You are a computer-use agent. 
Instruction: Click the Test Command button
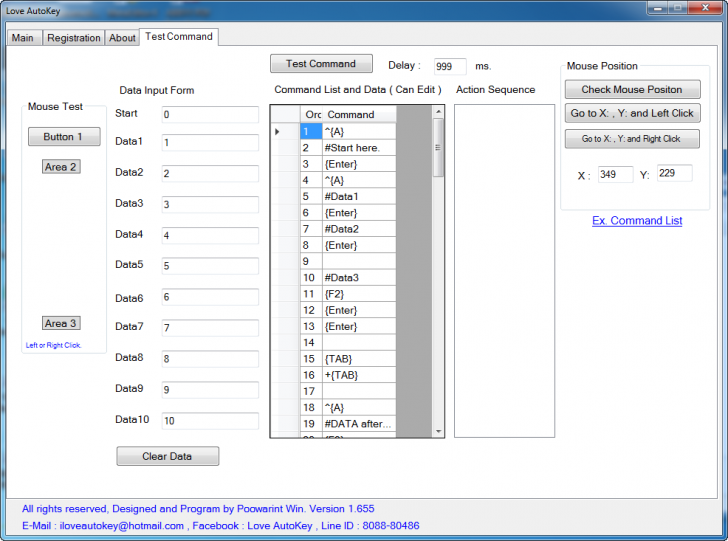pyautogui.click(x=321, y=64)
